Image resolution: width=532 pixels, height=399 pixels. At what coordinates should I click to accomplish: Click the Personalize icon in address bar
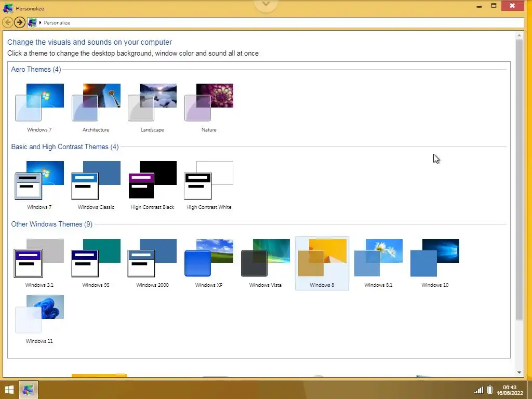coord(32,23)
